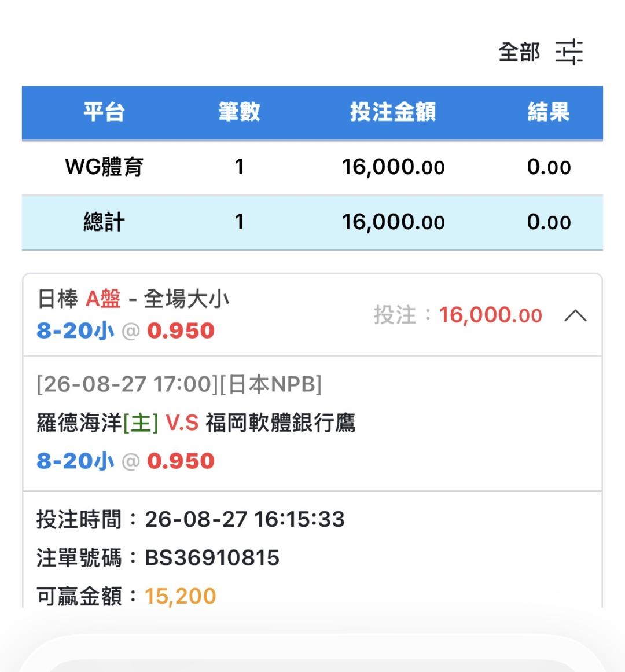
Task: Tap the 投注時間 timestamp line
Action: [x=190, y=519]
